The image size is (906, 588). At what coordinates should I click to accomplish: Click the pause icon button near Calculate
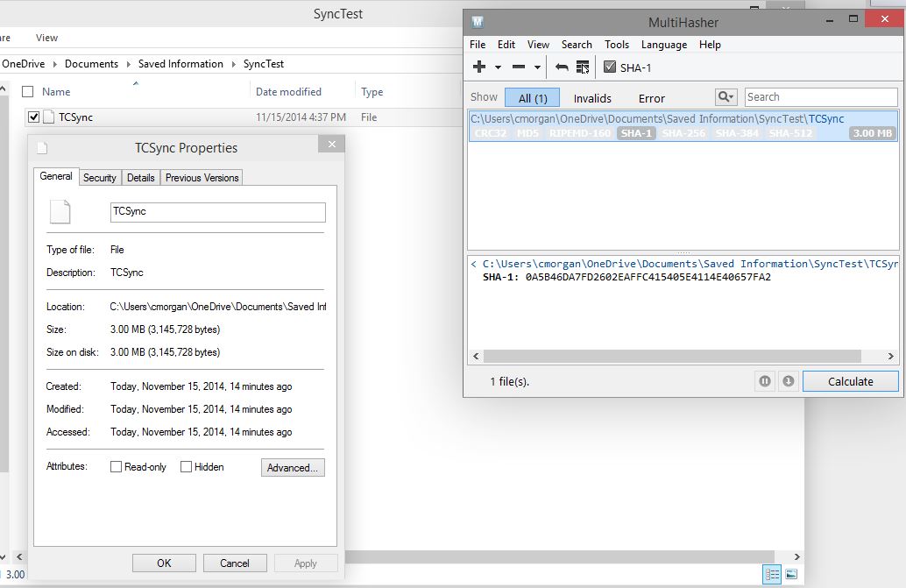coord(764,381)
